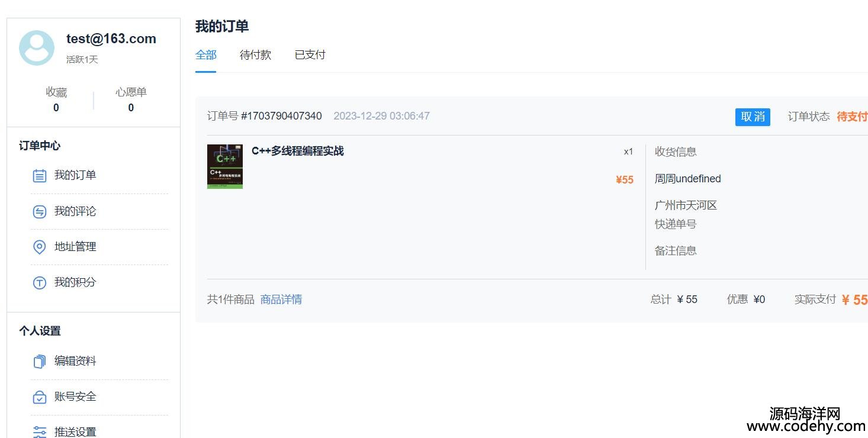
Task: Switch to the 全部 orders tab
Action: 205,55
